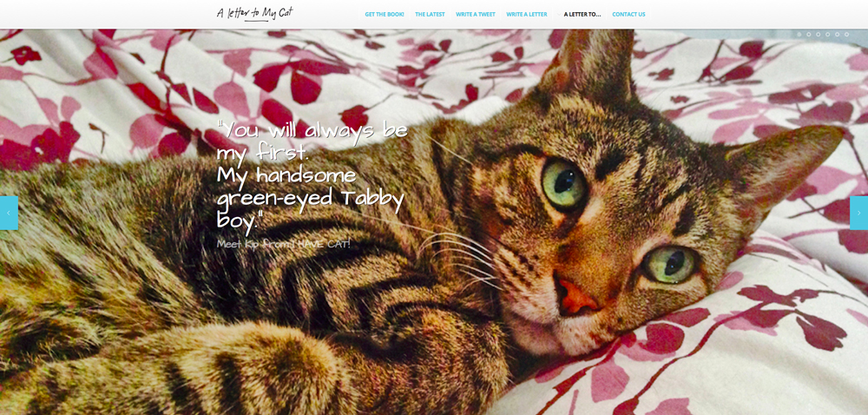Go to the previous slide using the left arrow

tap(9, 213)
